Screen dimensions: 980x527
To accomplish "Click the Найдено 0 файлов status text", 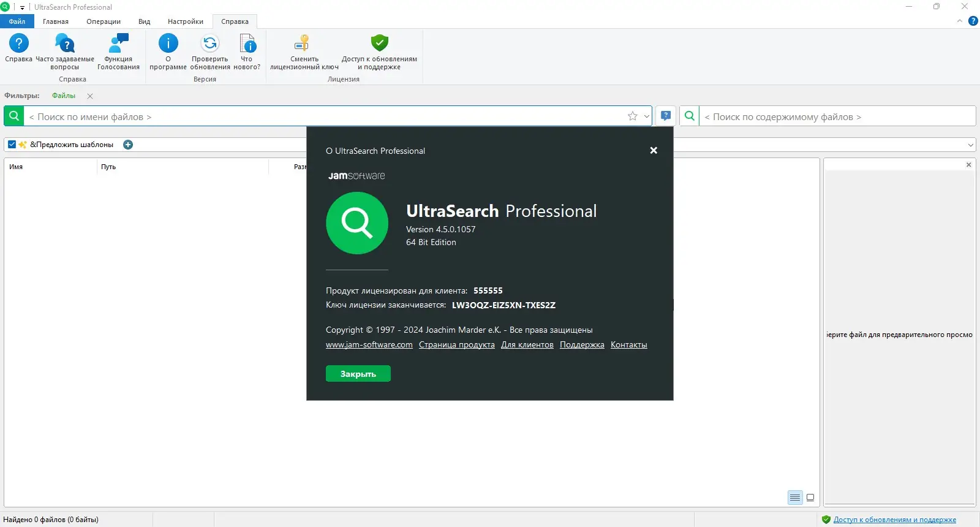I will (51, 520).
